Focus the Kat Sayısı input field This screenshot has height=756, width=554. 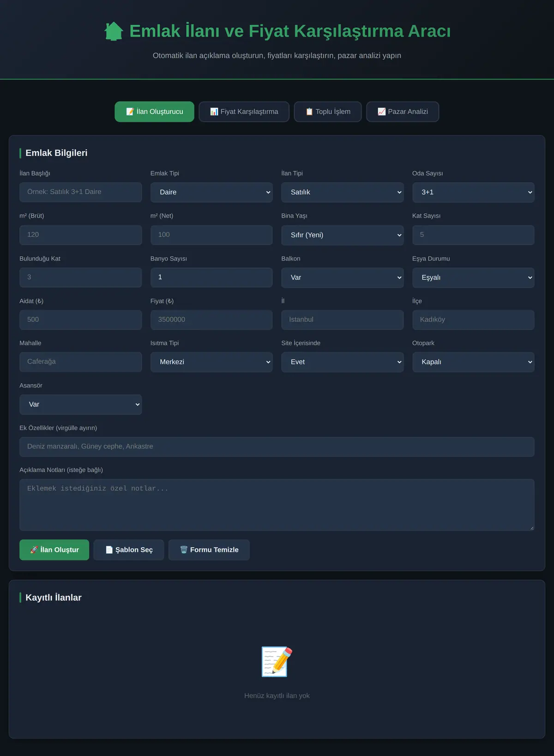pos(473,235)
